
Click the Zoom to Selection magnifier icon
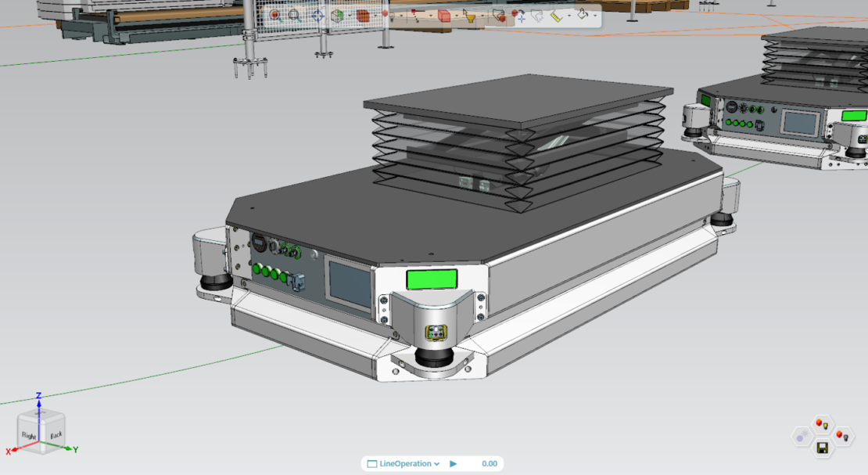(275, 15)
